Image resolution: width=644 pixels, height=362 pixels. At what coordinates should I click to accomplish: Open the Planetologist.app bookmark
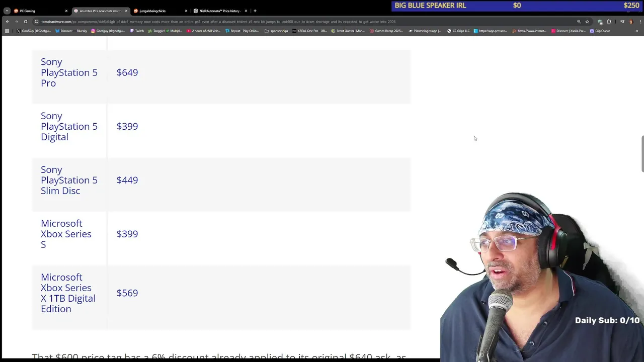coord(425,31)
